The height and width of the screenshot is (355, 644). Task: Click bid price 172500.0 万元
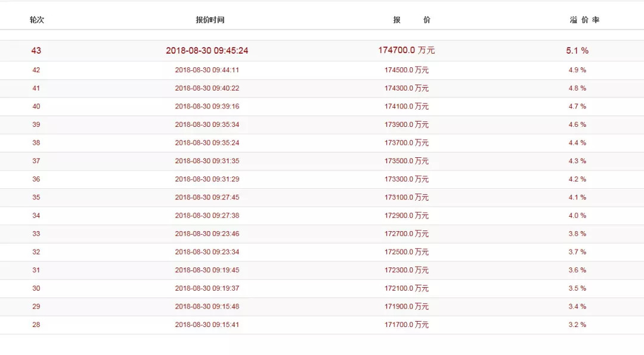pyautogui.click(x=406, y=251)
